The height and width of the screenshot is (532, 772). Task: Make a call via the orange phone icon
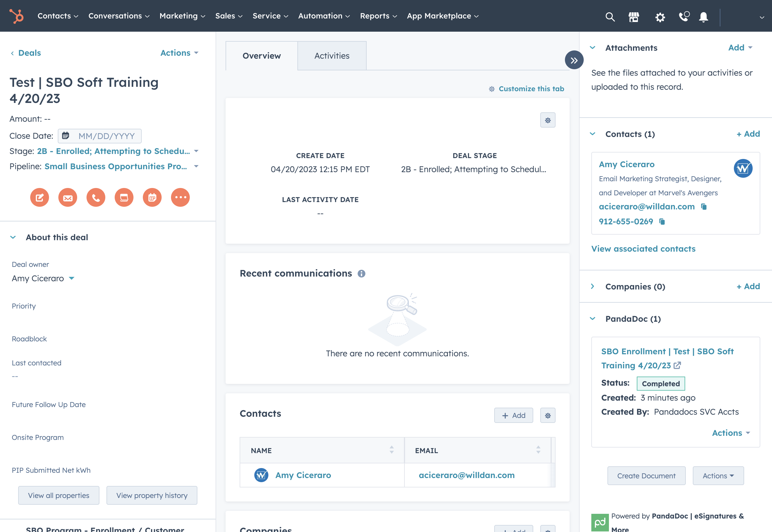tap(96, 198)
